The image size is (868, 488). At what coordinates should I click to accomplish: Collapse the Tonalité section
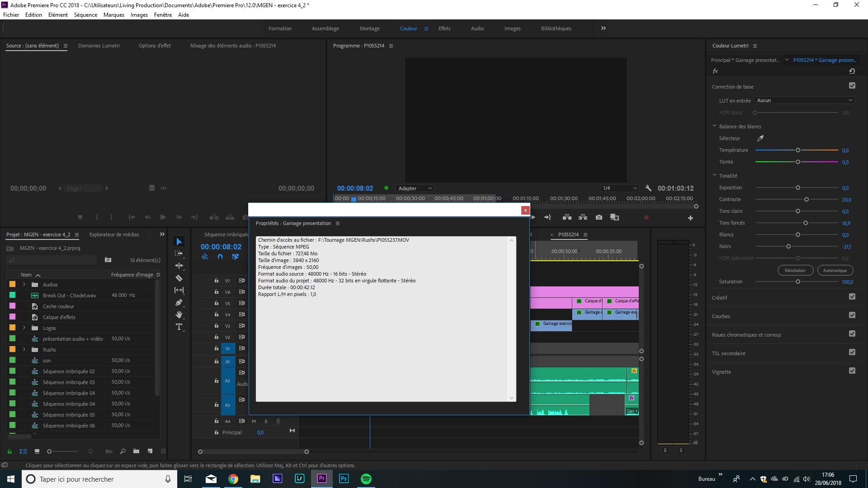click(714, 175)
